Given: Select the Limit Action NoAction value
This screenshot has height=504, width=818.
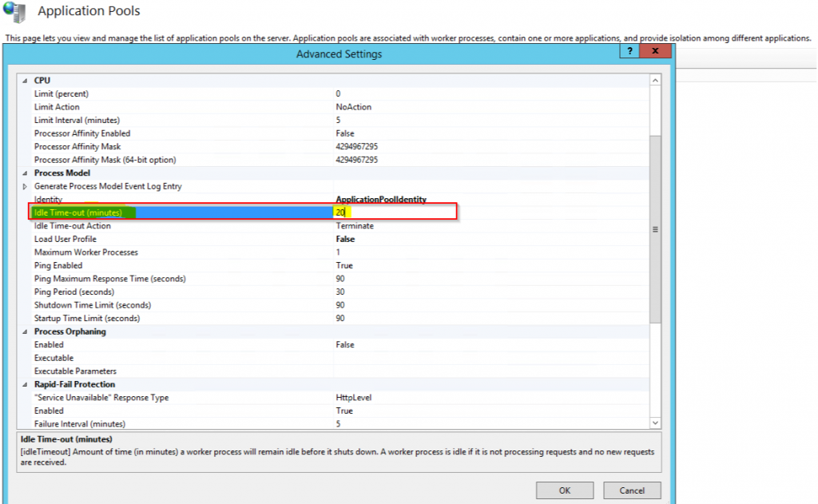Looking at the screenshot, I should point(354,107).
